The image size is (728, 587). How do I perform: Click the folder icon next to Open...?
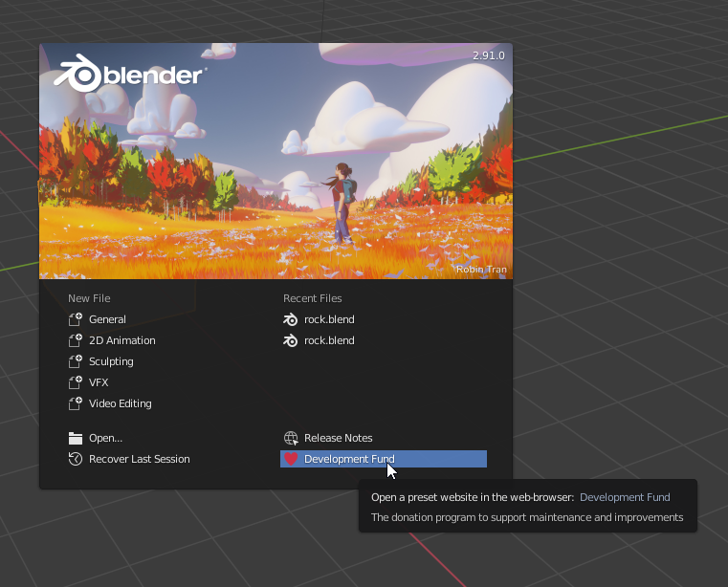coord(76,438)
